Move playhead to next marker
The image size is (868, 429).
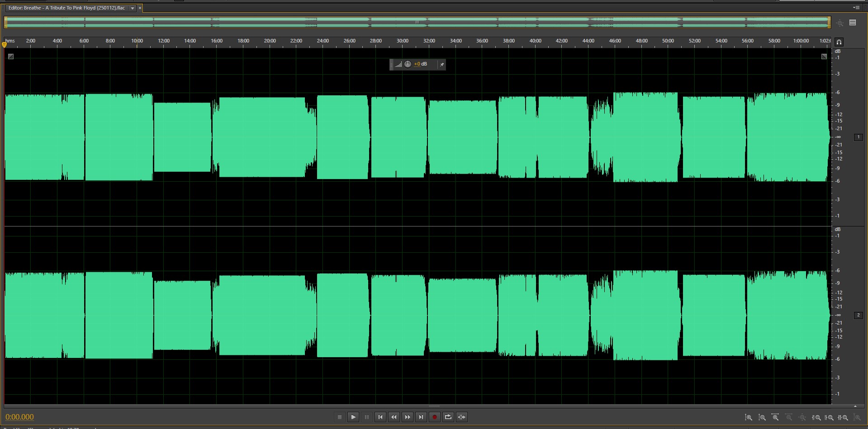[x=421, y=417]
